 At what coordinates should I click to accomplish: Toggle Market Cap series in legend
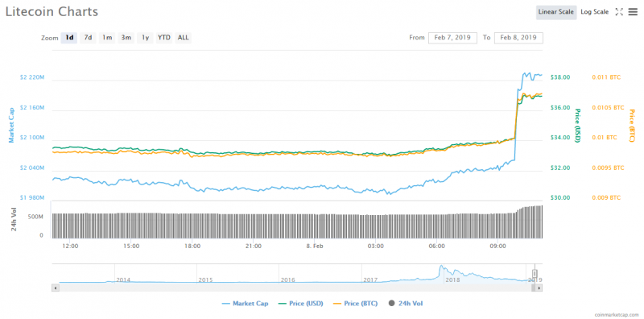coord(246,304)
